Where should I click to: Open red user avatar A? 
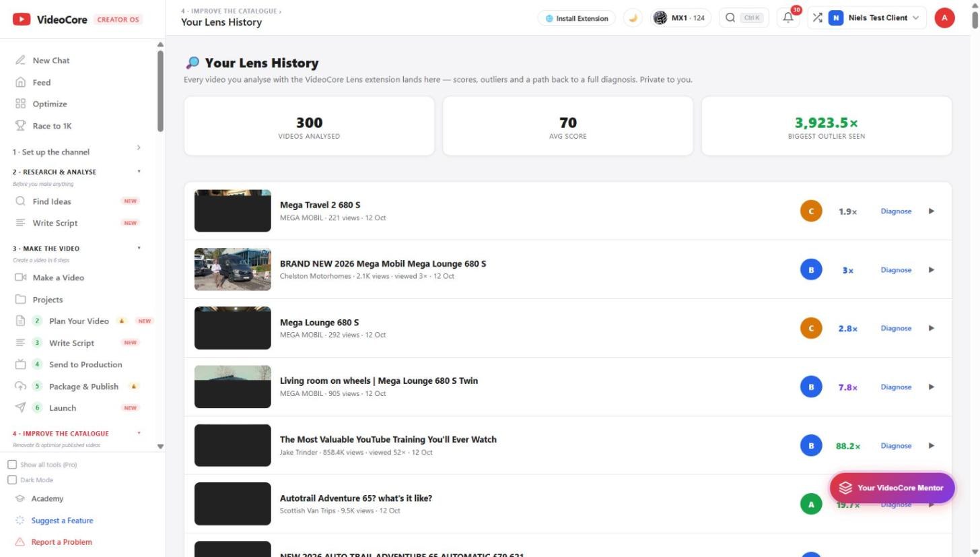point(944,18)
